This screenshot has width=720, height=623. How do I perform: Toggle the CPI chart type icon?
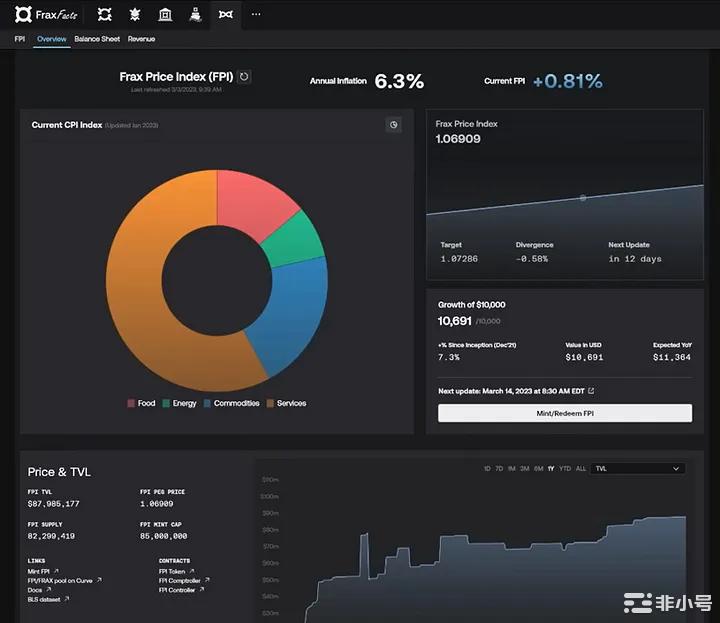[x=394, y=125]
